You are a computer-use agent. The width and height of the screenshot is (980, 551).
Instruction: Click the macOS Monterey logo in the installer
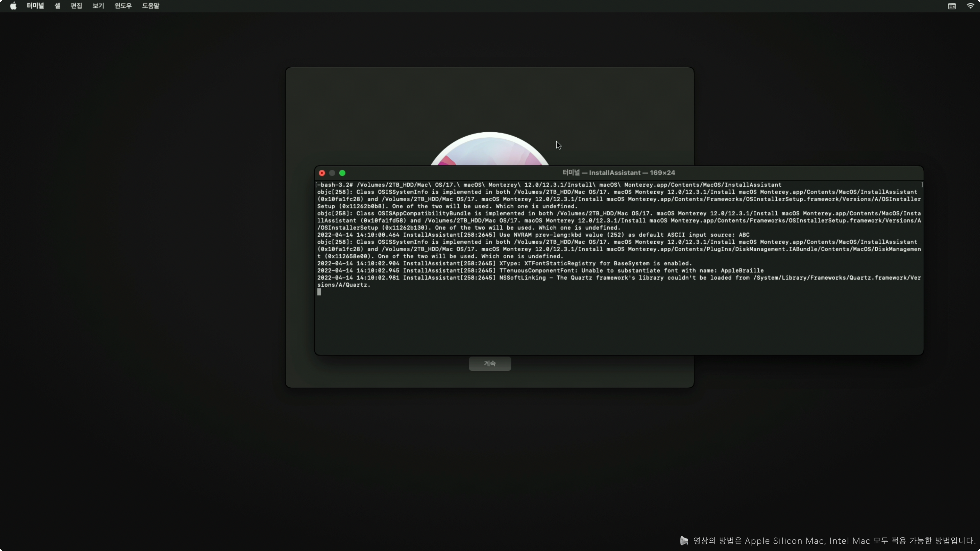(490, 150)
